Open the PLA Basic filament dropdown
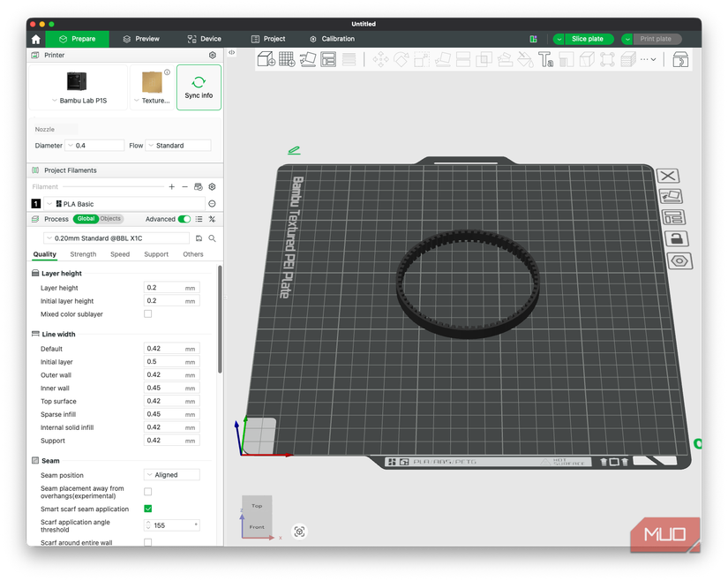728x581 pixels. [124, 203]
